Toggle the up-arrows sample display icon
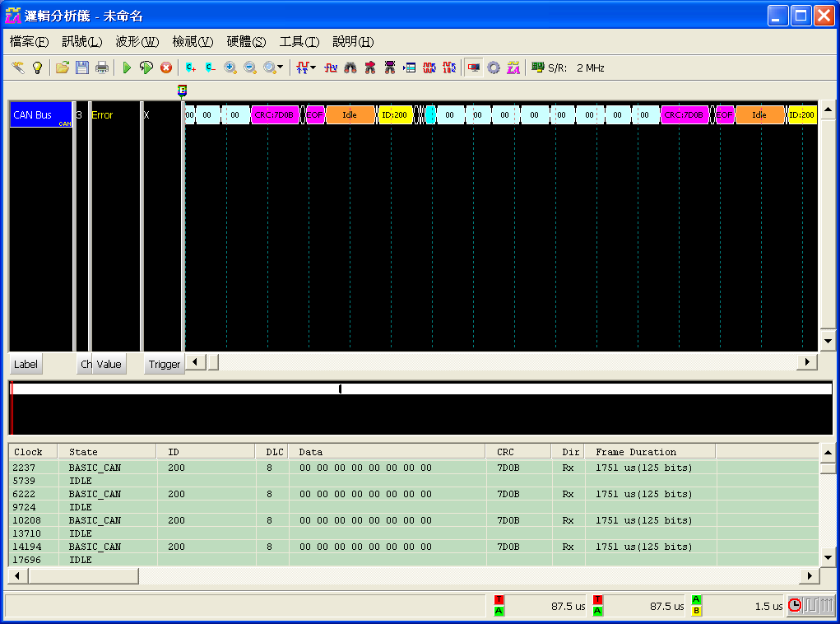The width and height of the screenshot is (840, 624). pyautogui.click(x=827, y=605)
